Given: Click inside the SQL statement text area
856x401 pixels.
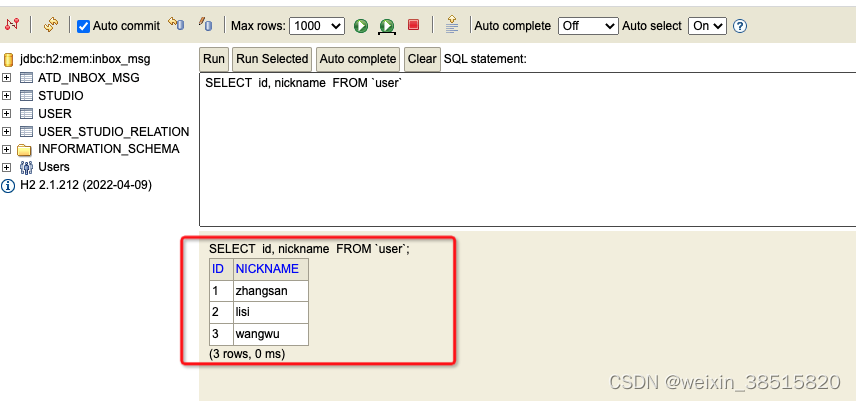Looking at the screenshot, I should click(x=527, y=149).
